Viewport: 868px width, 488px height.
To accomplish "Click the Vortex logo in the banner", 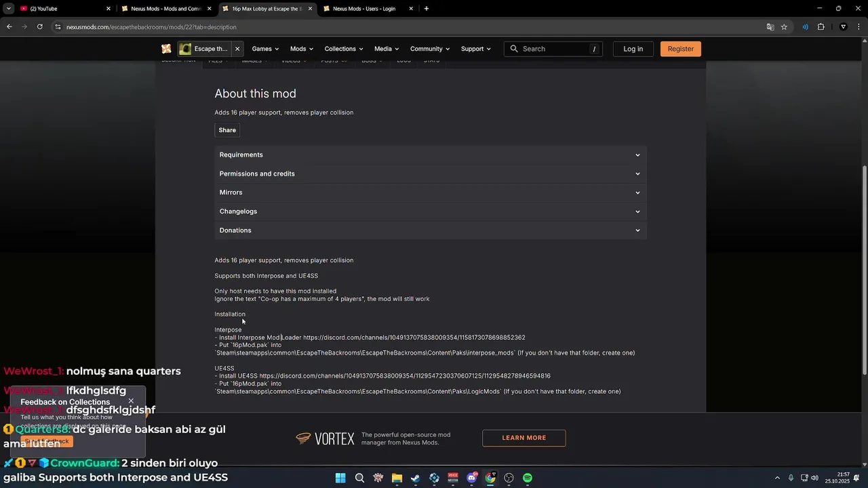I will pos(325,439).
